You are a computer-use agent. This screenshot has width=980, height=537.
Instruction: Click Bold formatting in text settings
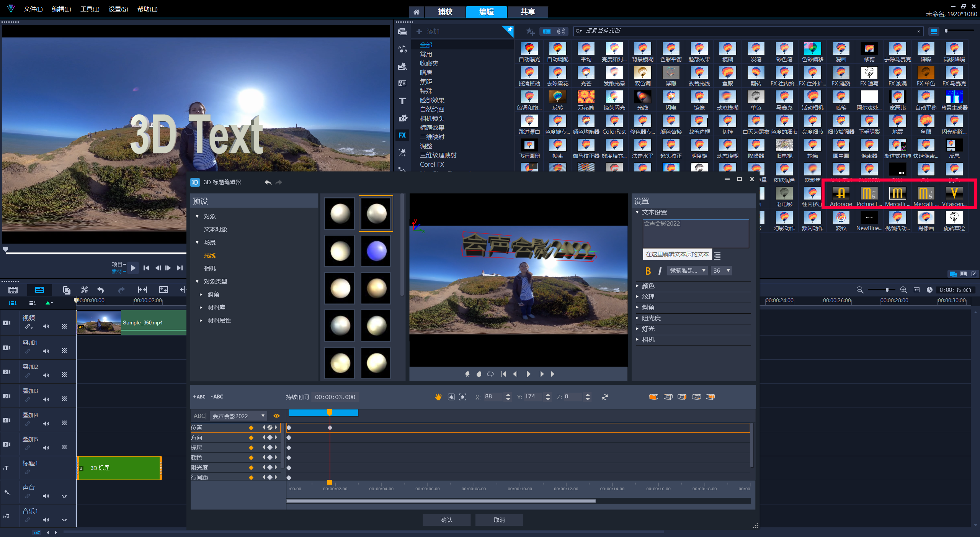[648, 271]
